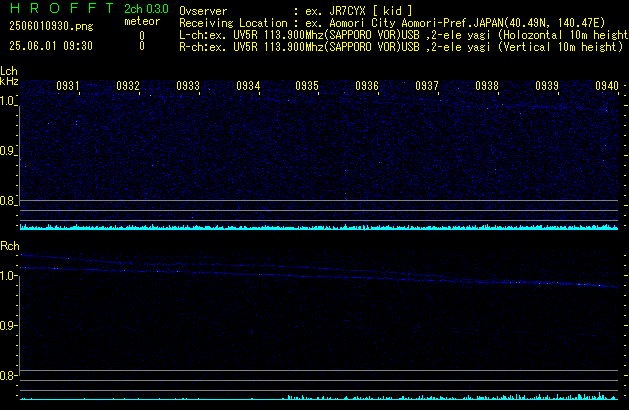Click the date and time 25.06.01 09:30
Screen dimensions: 629x410
[x=51, y=46]
